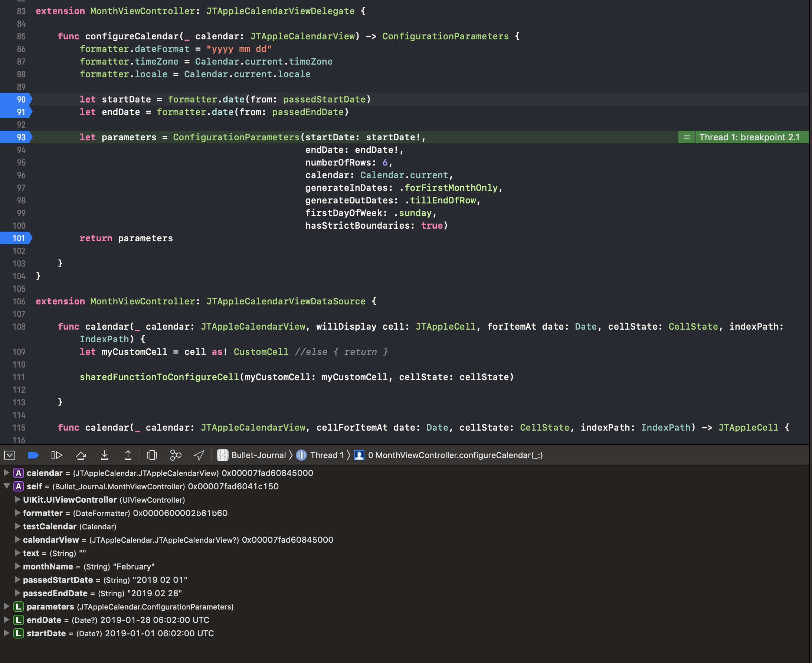Click the local icon beside endDate
812x663 pixels.
[x=18, y=620]
